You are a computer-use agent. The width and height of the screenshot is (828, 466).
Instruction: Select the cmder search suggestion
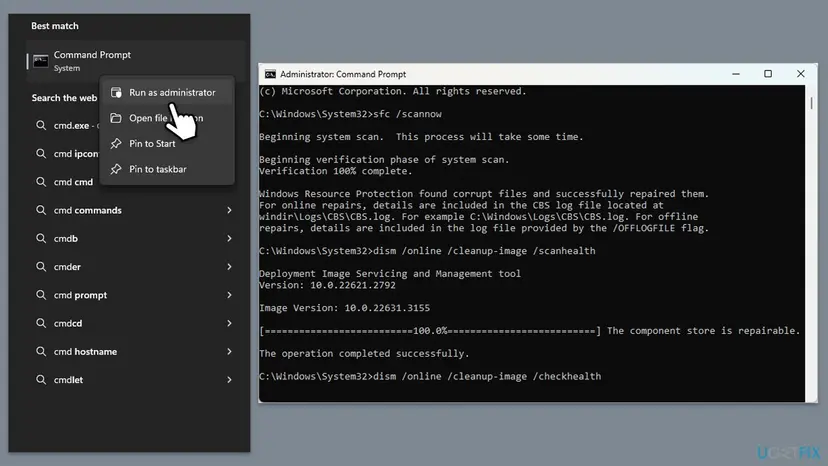pyautogui.click(x=135, y=267)
